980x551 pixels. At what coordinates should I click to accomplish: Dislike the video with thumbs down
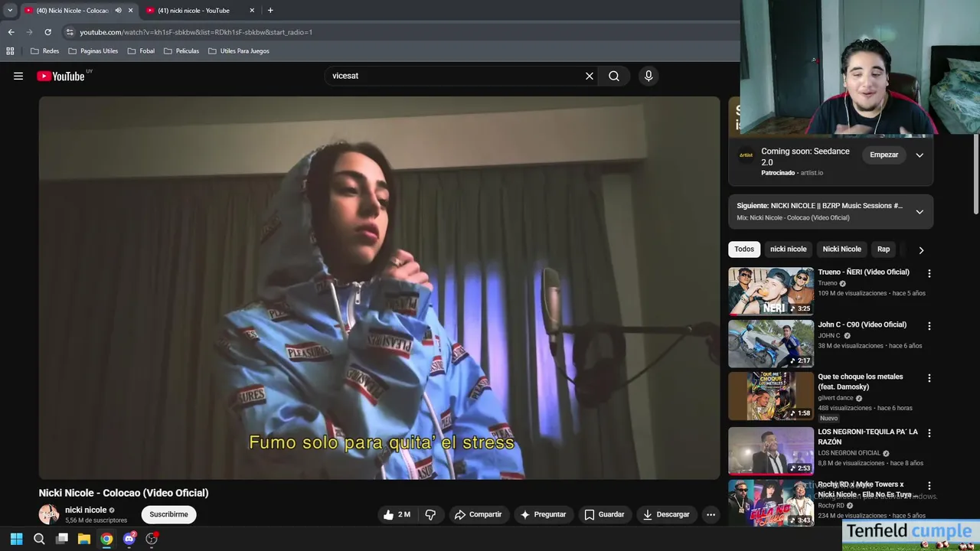pyautogui.click(x=430, y=514)
